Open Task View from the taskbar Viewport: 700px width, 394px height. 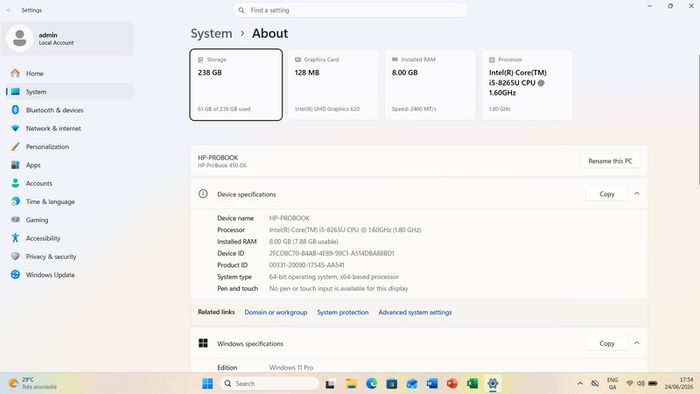[330, 384]
